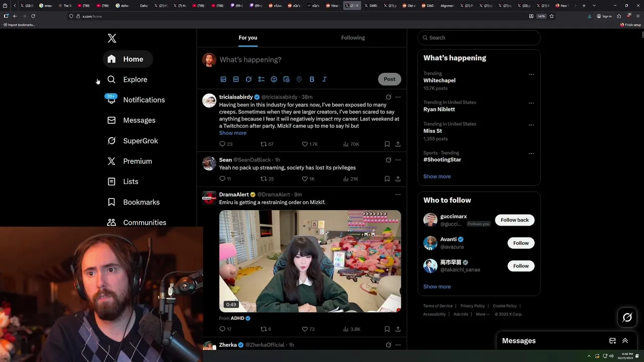Open the Privacy Policy link
Image resolution: width=644 pixels, height=362 pixels.
pyautogui.click(x=472, y=306)
